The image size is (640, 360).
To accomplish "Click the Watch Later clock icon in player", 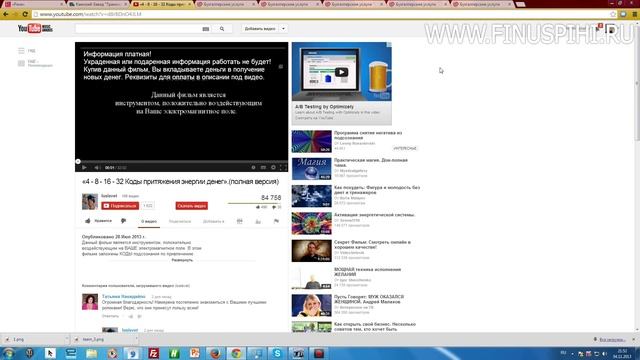I will (x=253, y=167).
